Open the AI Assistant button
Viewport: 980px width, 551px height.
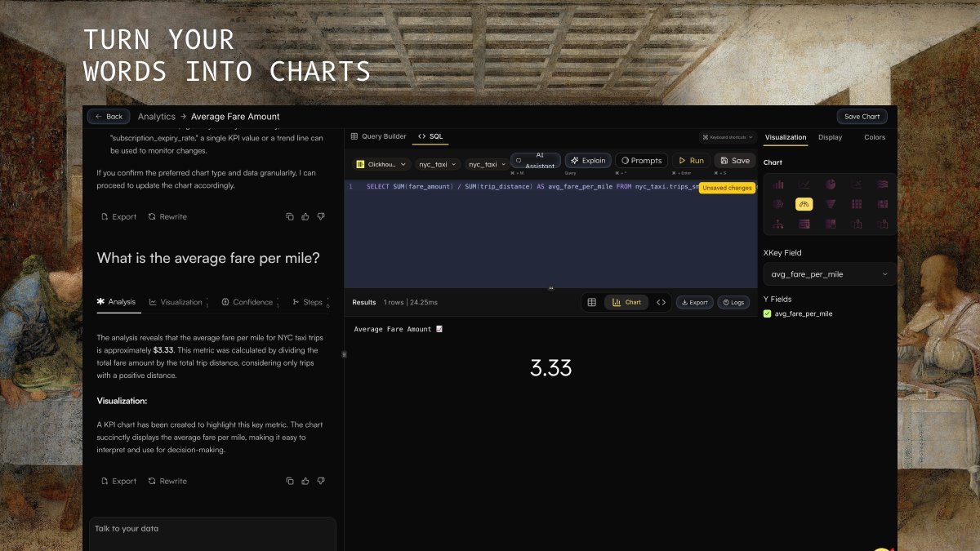(536, 161)
